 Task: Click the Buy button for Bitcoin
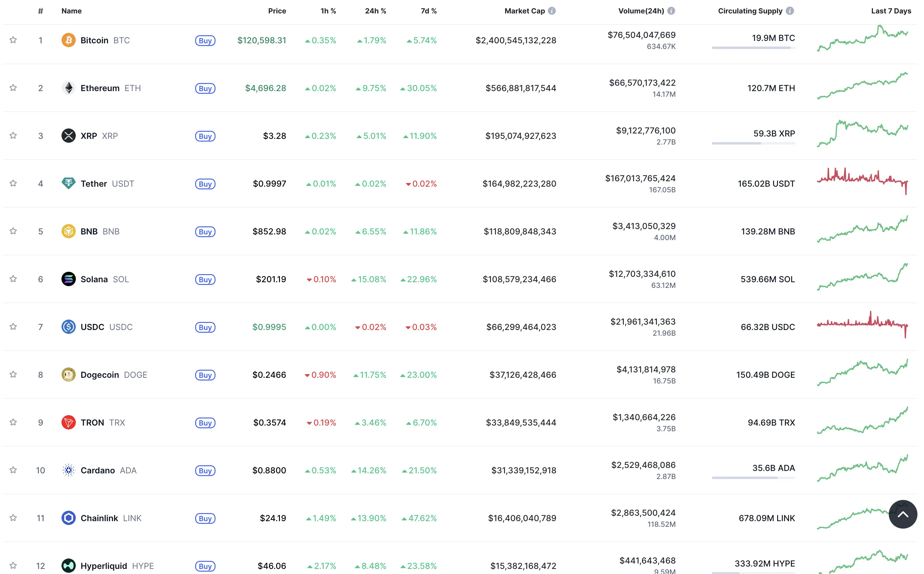tap(205, 41)
